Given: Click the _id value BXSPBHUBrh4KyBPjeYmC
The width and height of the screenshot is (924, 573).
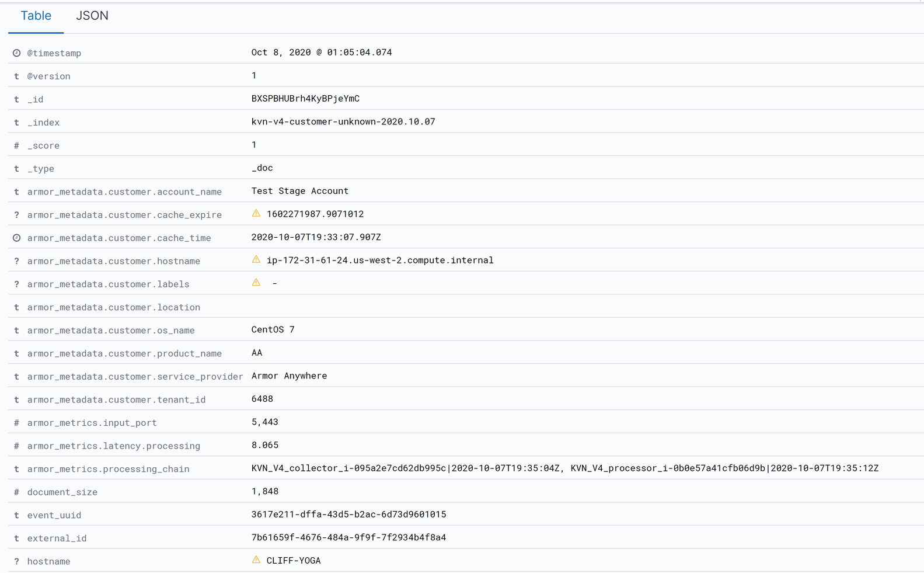Looking at the screenshot, I should coord(305,99).
